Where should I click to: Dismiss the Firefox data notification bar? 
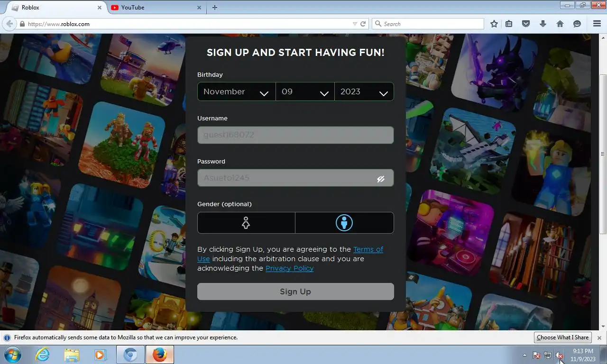(599, 338)
